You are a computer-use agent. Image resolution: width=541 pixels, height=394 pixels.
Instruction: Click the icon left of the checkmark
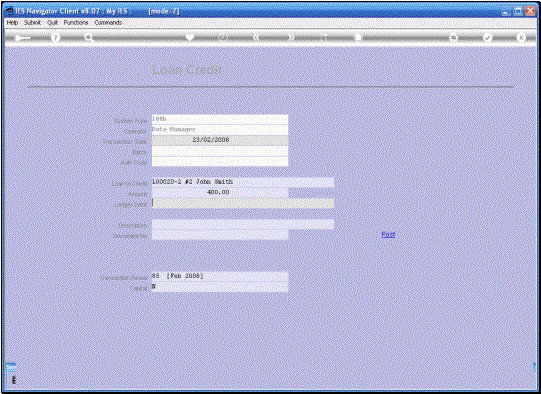pos(454,37)
